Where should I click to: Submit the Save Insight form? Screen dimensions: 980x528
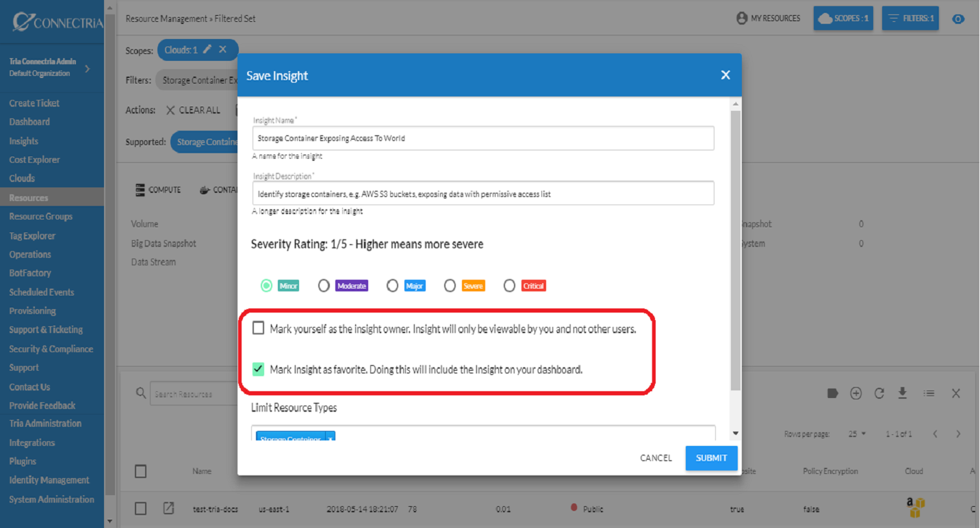coord(712,458)
